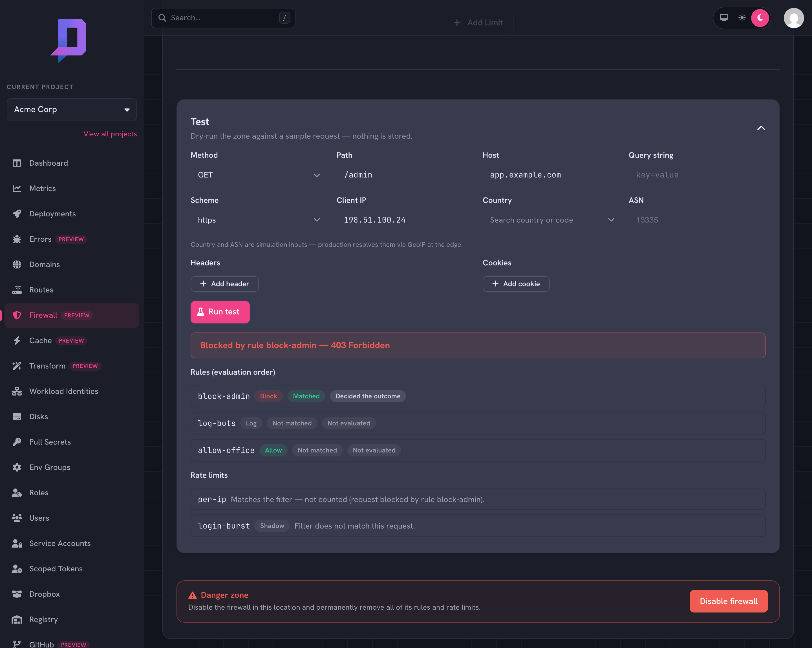Click the allow-office rule name
Viewport: 812px width, 648px height.
[226, 451]
